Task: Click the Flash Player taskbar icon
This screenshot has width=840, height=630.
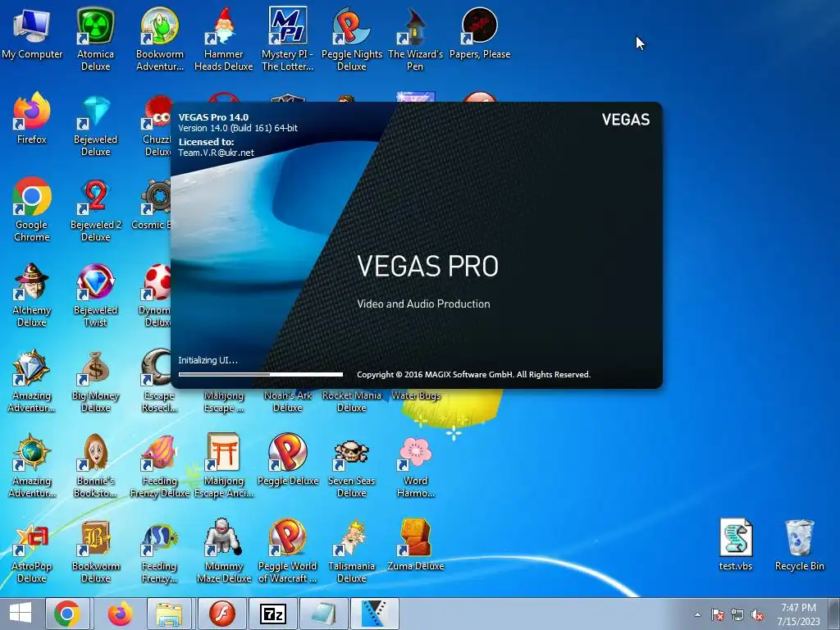Action: [221, 614]
